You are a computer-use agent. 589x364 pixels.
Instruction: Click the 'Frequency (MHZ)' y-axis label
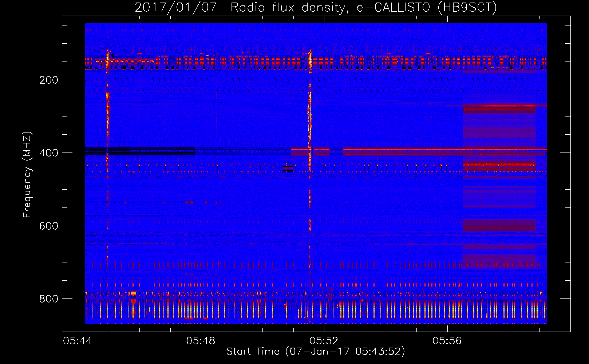[28, 174]
